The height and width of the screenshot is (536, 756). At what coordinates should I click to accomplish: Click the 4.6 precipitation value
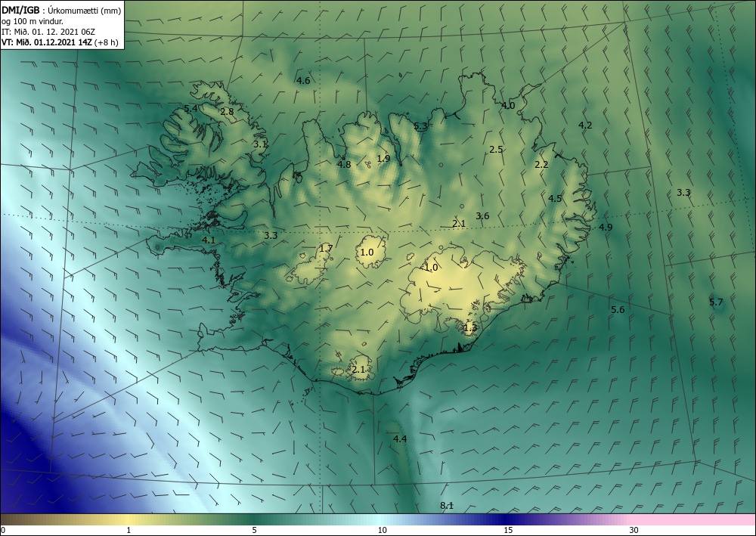303,80
